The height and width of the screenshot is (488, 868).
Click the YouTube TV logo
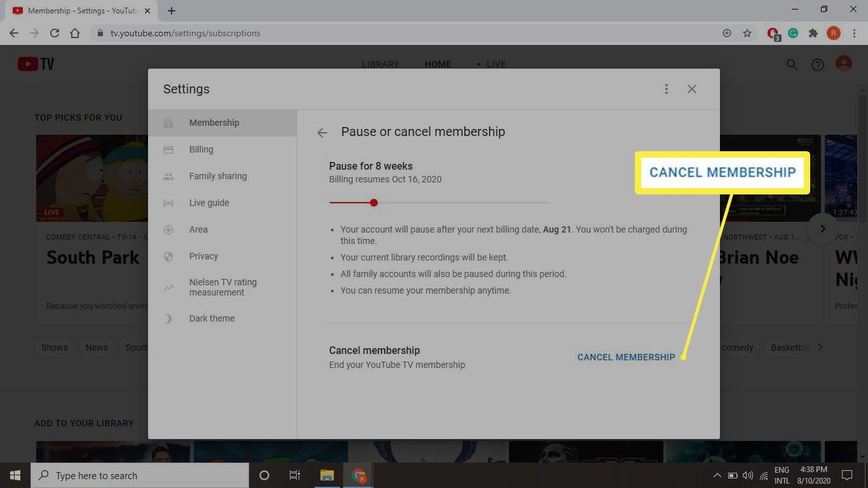click(36, 64)
